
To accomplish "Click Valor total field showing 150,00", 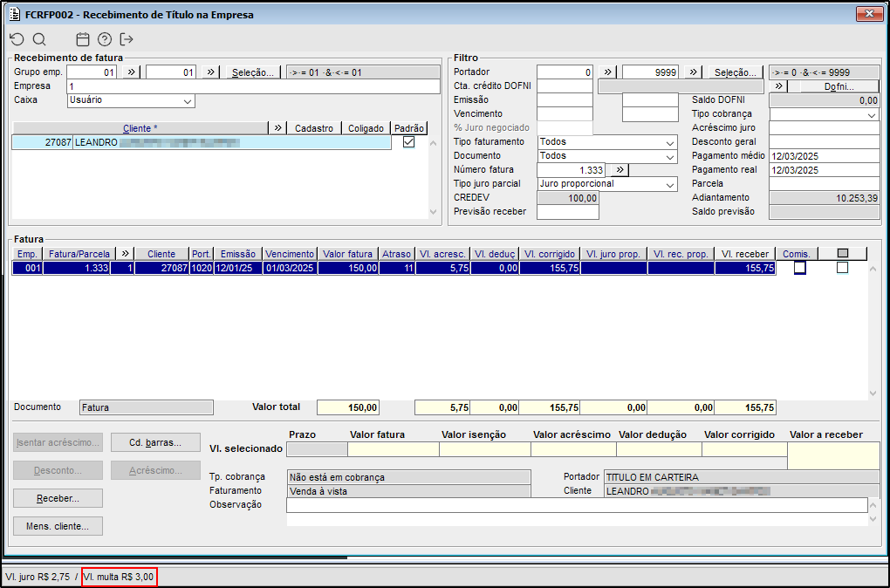I will pos(348,407).
